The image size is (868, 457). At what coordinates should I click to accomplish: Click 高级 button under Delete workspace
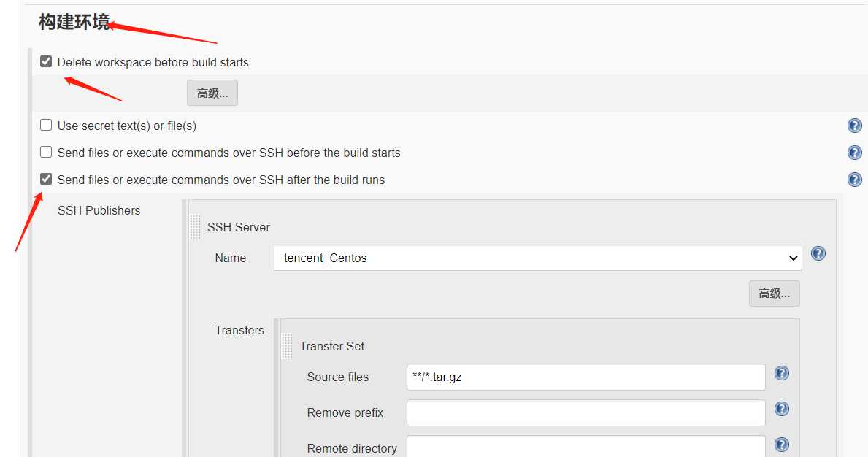coord(212,93)
